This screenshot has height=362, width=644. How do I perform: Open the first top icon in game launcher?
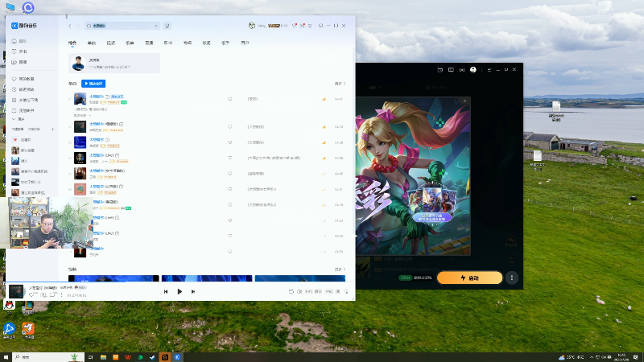(x=440, y=70)
